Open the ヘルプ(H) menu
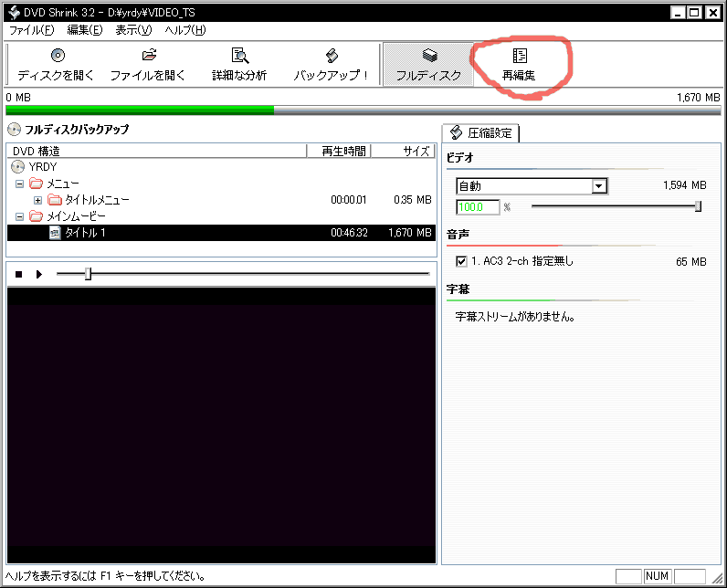Screen dimensions: 727x588 [185, 30]
